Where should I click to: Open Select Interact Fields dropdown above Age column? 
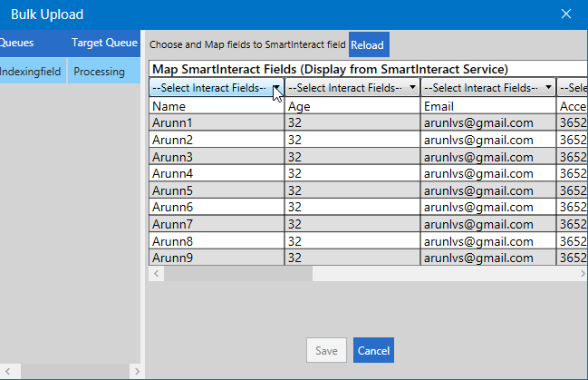coord(352,88)
